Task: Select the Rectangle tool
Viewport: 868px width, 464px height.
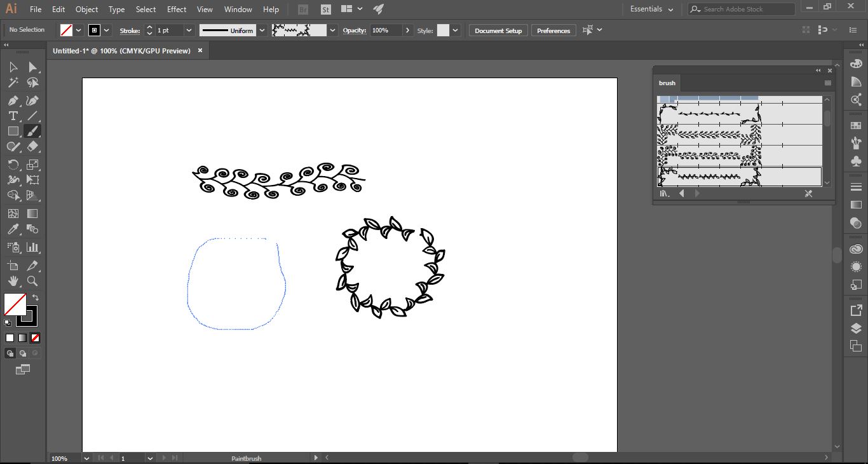Action: coord(13,131)
